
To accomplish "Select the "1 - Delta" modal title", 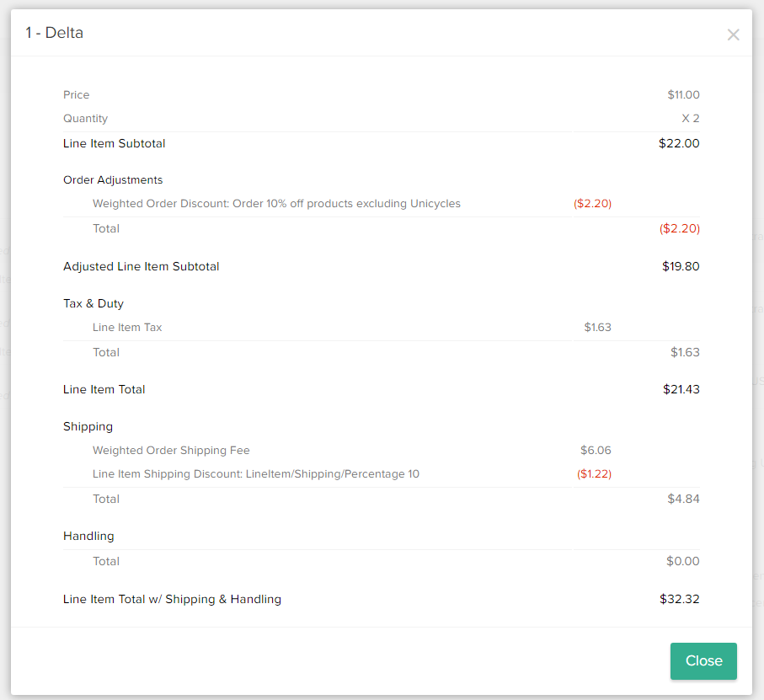I will point(52,33).
